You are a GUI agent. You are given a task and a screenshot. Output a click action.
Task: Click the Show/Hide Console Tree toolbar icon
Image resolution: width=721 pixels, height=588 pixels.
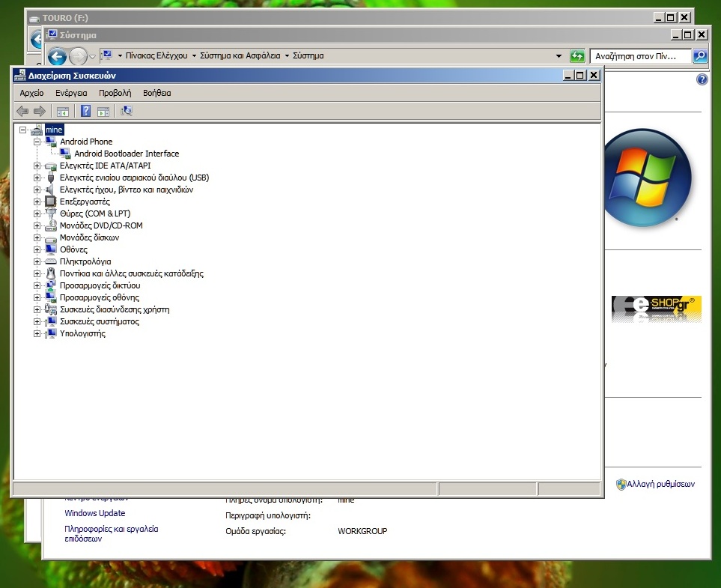click(x=63, y=112)
